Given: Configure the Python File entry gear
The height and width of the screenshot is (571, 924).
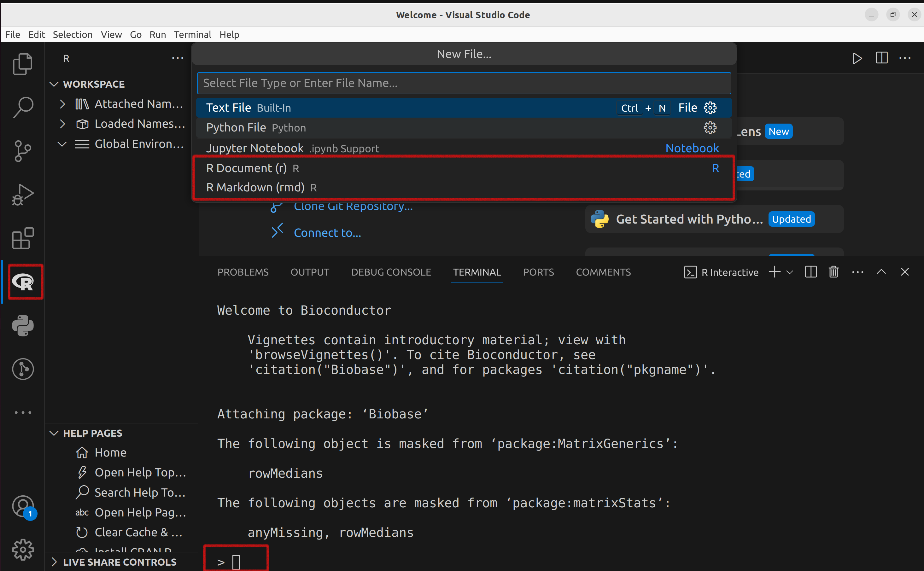Looking at the screenshot, I should click(710, 128).
